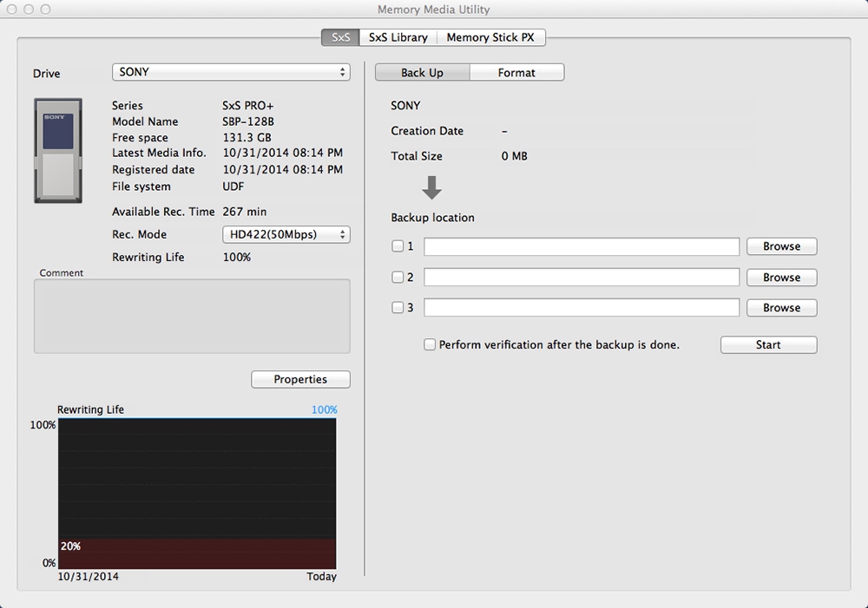Expand the Rec. Mode HD422(50Mbps) dropdown

point(286,235)
